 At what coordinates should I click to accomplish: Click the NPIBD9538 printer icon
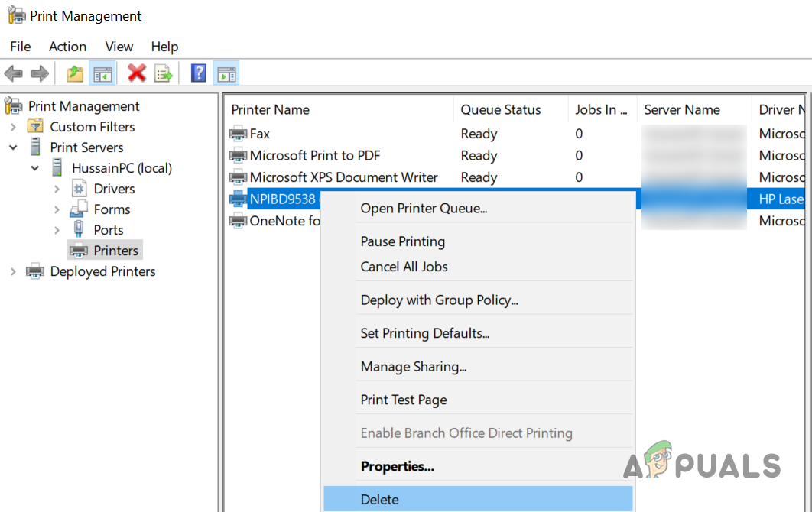[x=239, y=199]
